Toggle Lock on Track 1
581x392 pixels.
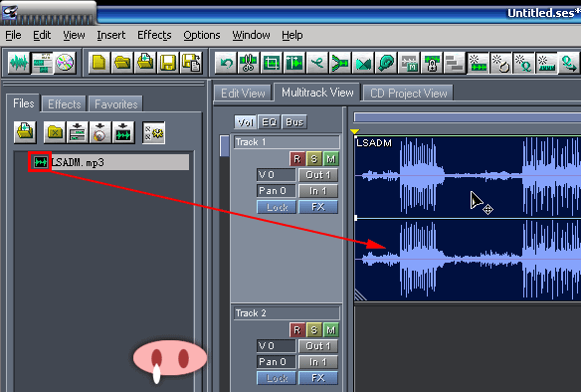(x=277, y=207)
